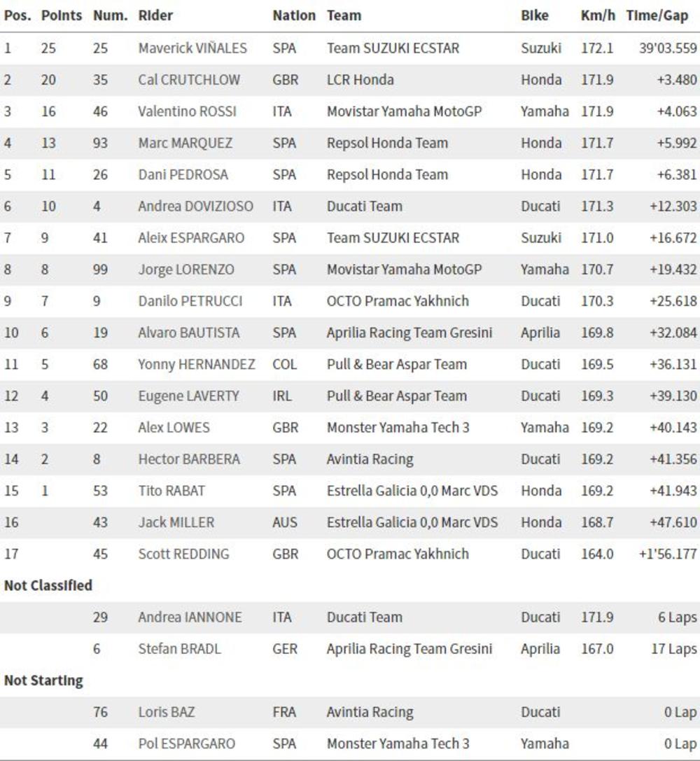Click the Km/h column header
The image size is (700, 761).
[598, 15]
